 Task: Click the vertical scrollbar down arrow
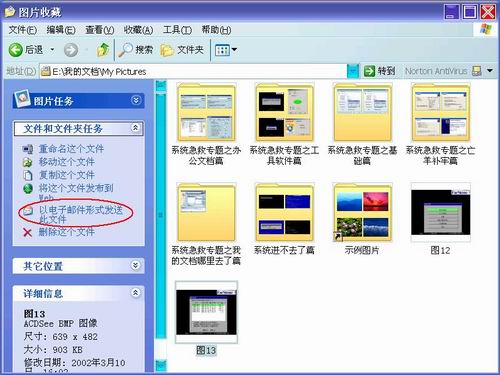(161, 365)
